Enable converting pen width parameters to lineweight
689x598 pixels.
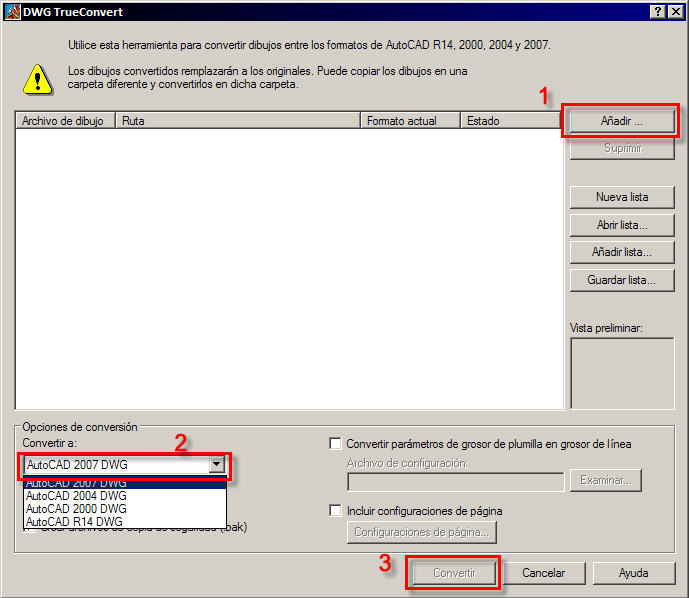click(335, 444)
